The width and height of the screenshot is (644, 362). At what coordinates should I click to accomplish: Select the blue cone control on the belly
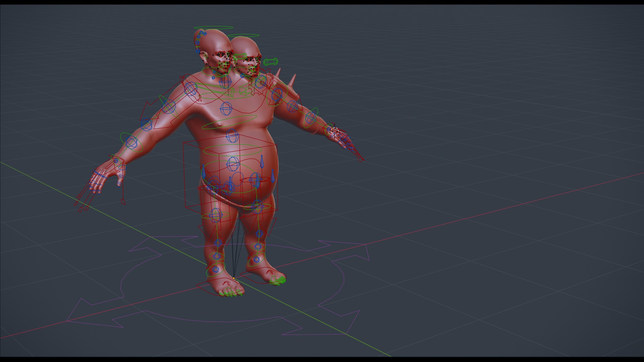click(x=262, y=162)
